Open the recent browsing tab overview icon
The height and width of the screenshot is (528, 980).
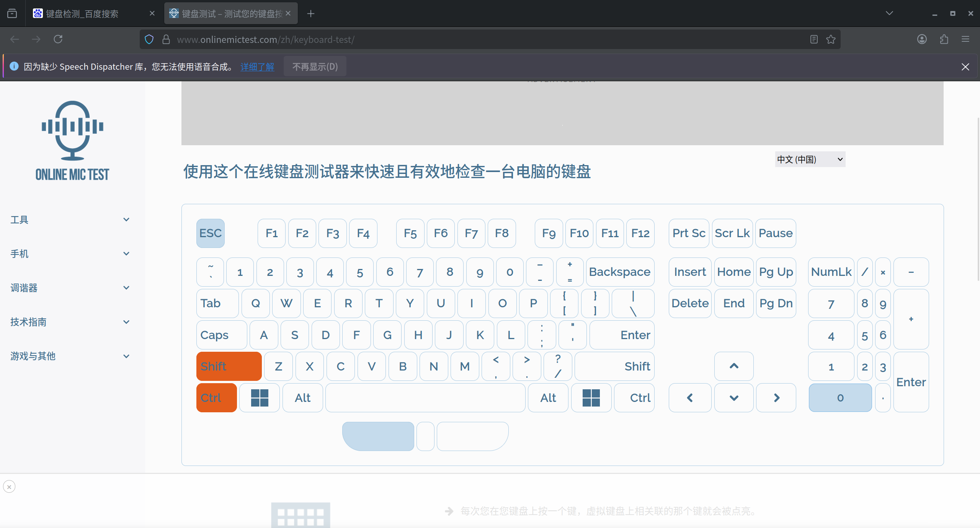coord(12,14)
